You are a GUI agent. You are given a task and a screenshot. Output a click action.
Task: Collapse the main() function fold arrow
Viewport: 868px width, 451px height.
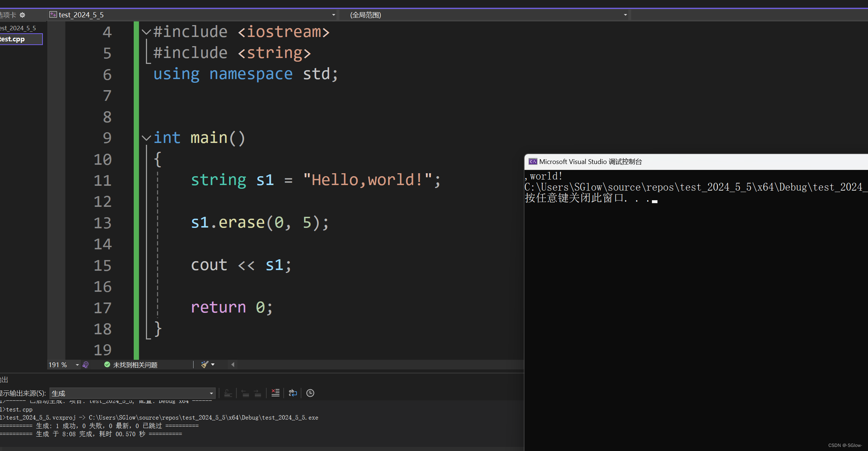coord(146,138)
